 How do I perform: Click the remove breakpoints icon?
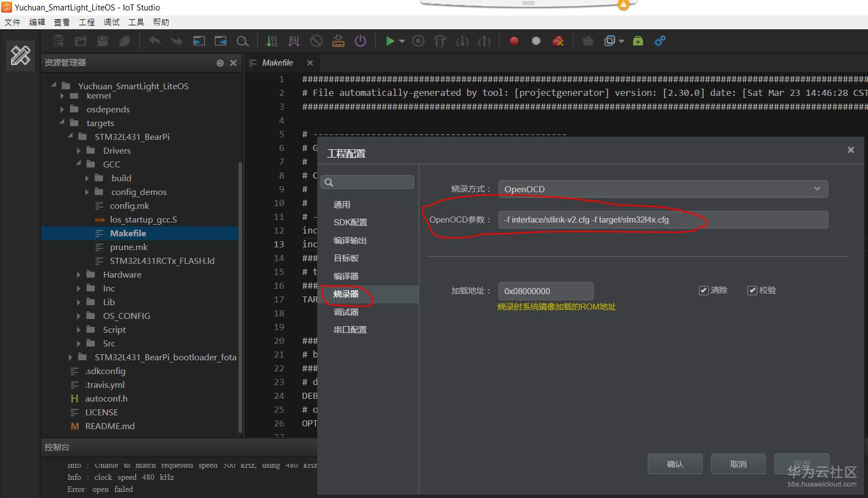pos(558,41)
